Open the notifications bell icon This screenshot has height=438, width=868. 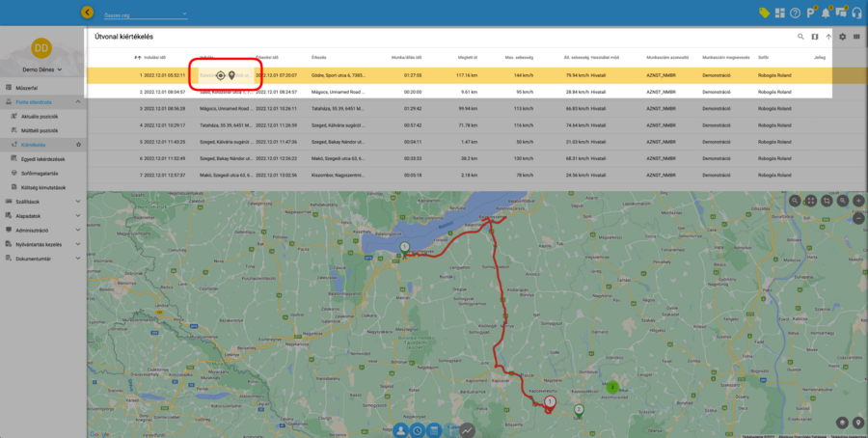coord(825,13)
